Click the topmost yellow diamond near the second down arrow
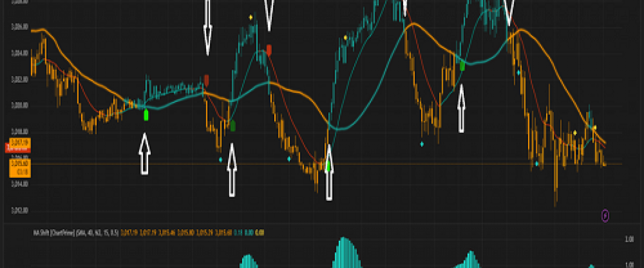The width and height of the screenshot is (644, 268). 251,17
